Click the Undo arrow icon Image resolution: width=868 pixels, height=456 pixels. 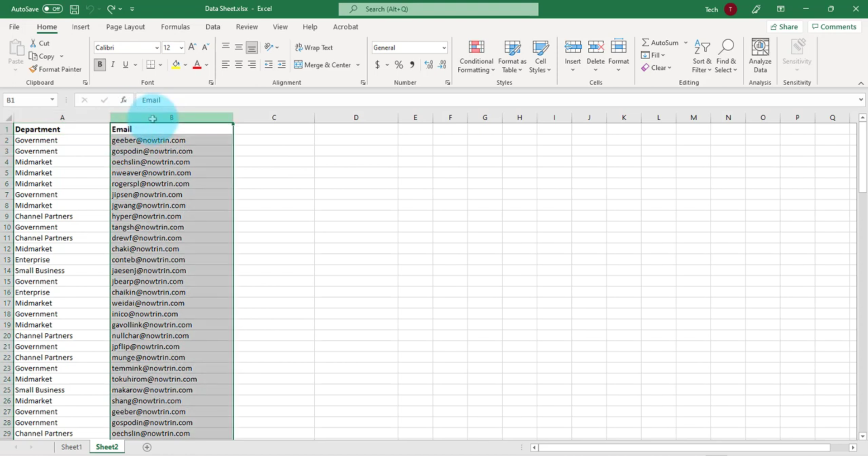pyautogui.click(x=90, y=9)
